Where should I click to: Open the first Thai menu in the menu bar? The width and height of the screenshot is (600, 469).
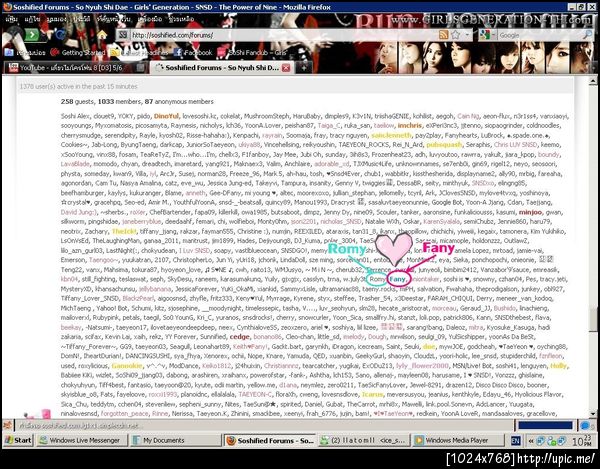point(11,18)
